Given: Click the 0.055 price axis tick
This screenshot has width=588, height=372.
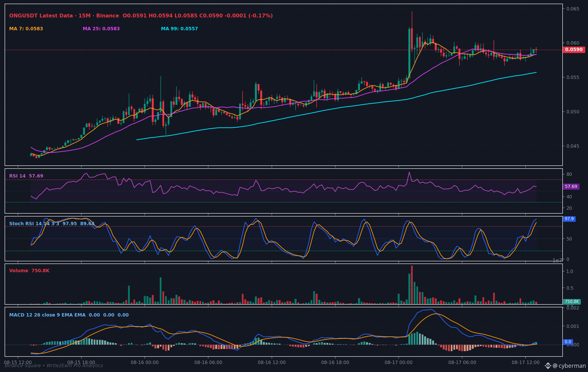Looking at the screenshot, I should 573,77.
